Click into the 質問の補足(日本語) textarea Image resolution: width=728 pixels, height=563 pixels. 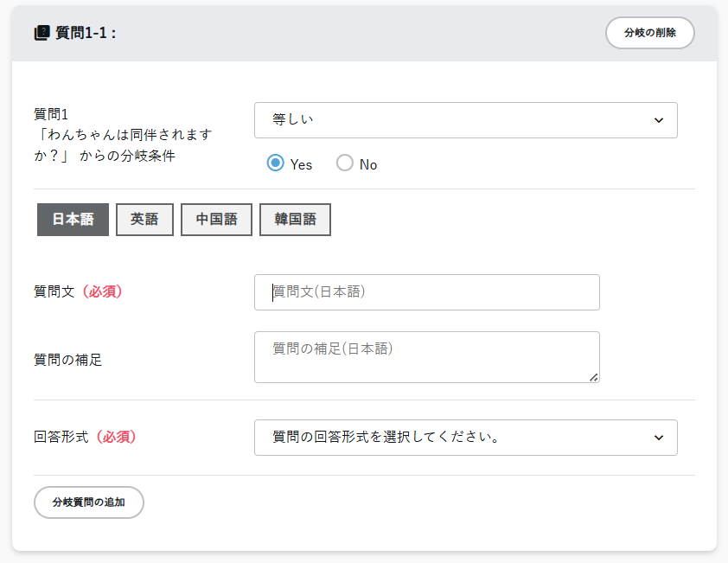(426, 356)
